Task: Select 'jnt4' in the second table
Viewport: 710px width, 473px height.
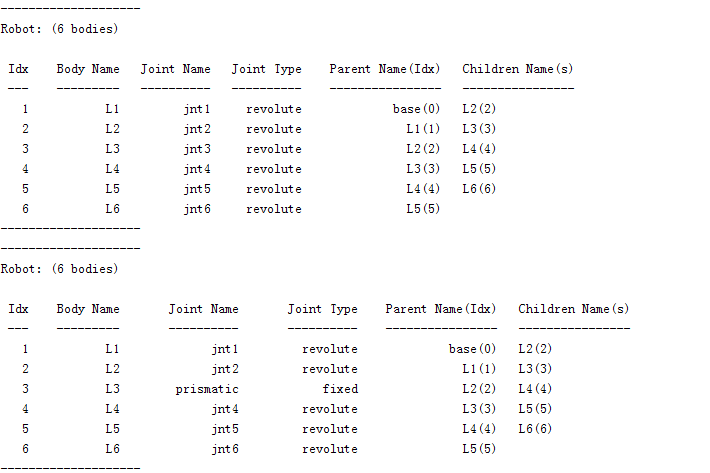Action: coord(225,409)
